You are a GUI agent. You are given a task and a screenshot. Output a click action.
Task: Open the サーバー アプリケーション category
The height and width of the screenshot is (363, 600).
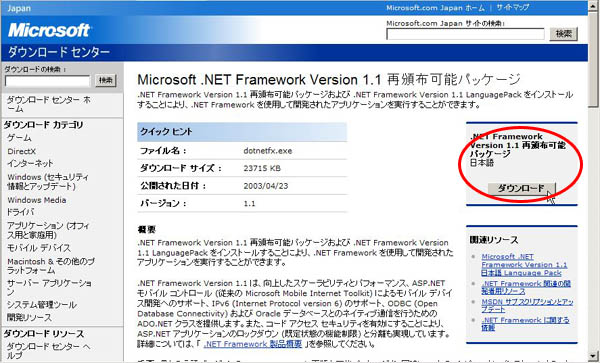point(49,288)
